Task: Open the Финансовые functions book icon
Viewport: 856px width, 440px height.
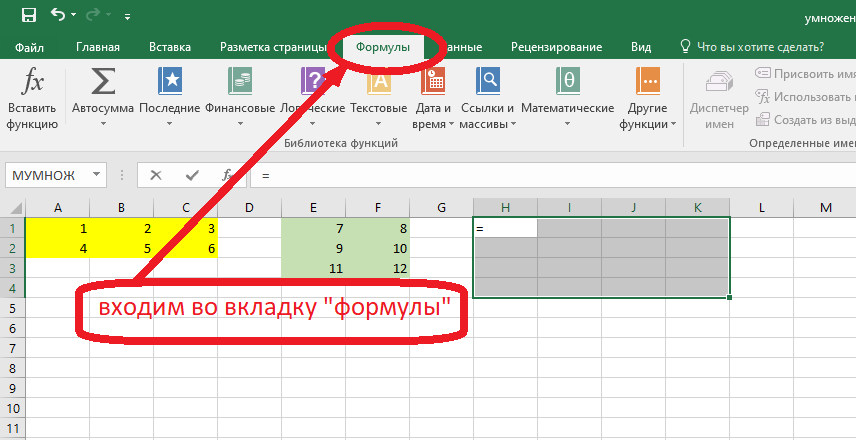Action: click(240, 82)
